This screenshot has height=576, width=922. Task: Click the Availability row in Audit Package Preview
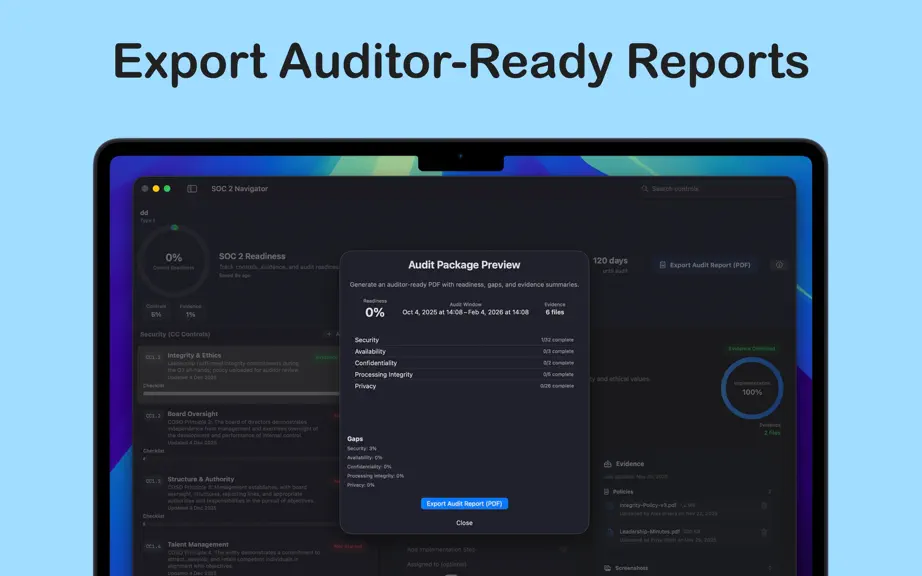point(464,351)
